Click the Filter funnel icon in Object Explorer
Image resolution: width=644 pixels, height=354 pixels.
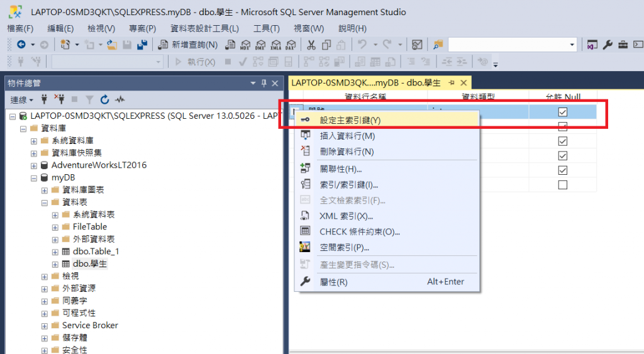click(89, 99)
